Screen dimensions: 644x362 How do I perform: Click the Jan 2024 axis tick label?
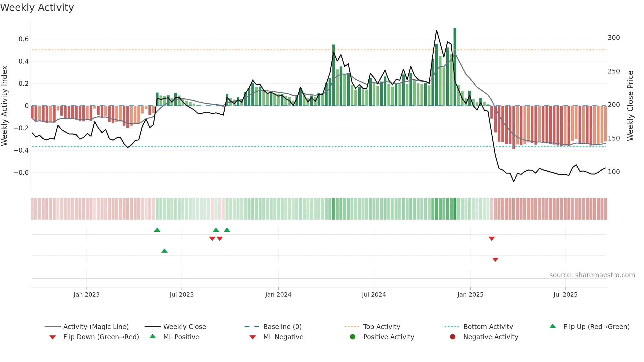pos(278,294)
